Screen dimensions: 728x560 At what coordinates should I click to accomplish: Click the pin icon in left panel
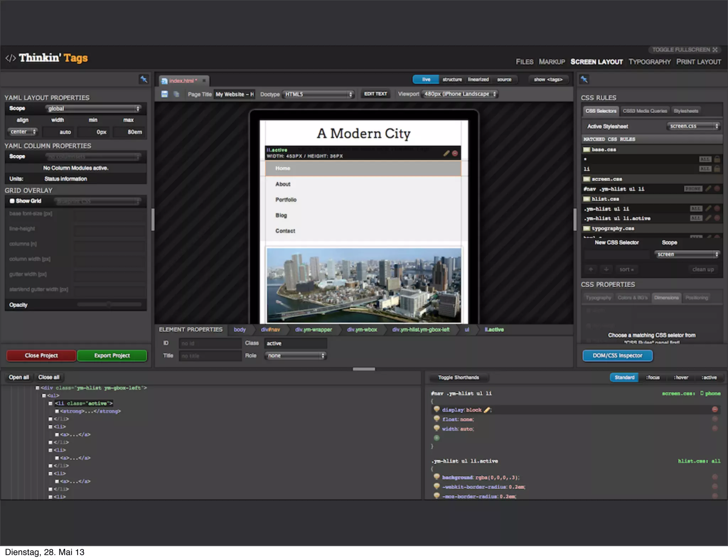[x=144, y=79]
